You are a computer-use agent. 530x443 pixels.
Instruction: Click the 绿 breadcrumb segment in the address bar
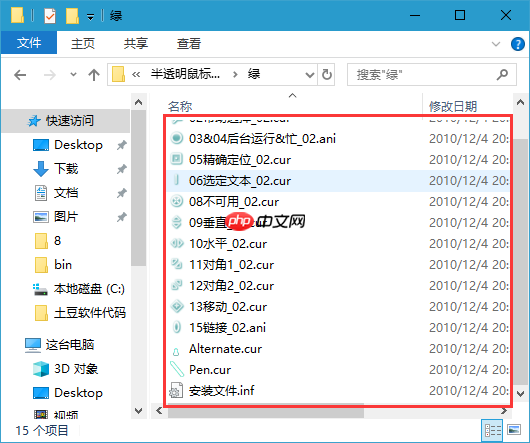(x=254, y=74)
